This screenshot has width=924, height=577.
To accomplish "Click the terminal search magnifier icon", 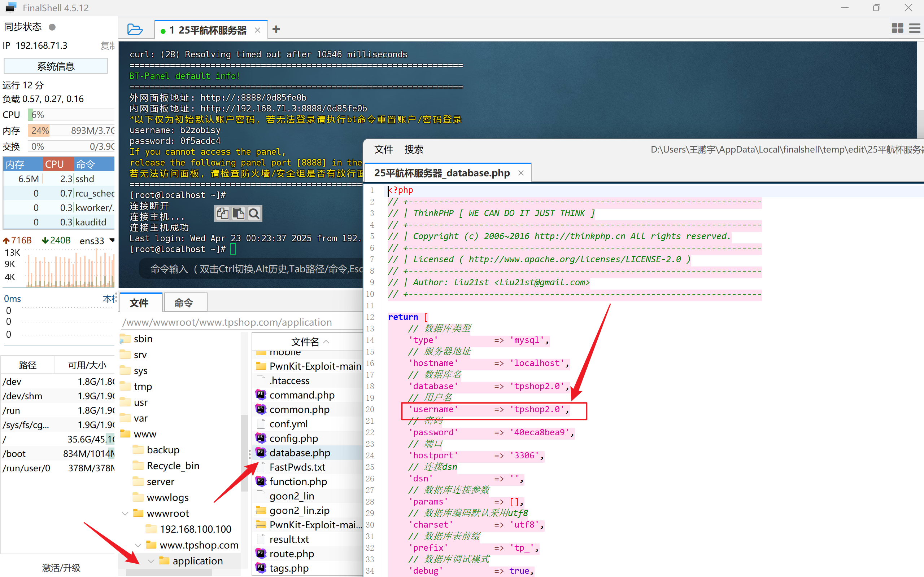I will [x=254, y=213].
